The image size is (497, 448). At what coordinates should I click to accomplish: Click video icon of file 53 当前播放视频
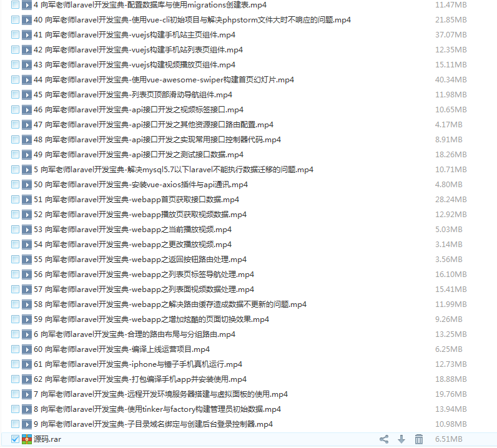coord(27,230)
